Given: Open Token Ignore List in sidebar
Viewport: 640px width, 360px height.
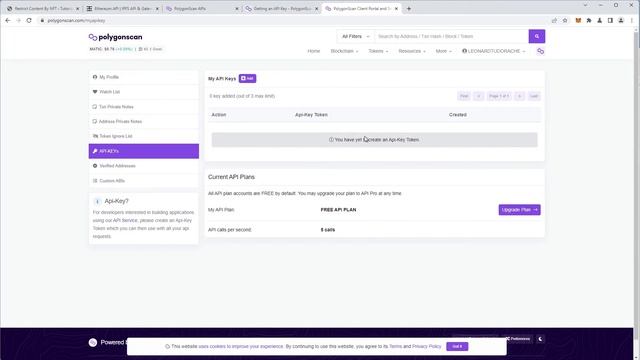Looking at the screenshot, I should 144,136.
